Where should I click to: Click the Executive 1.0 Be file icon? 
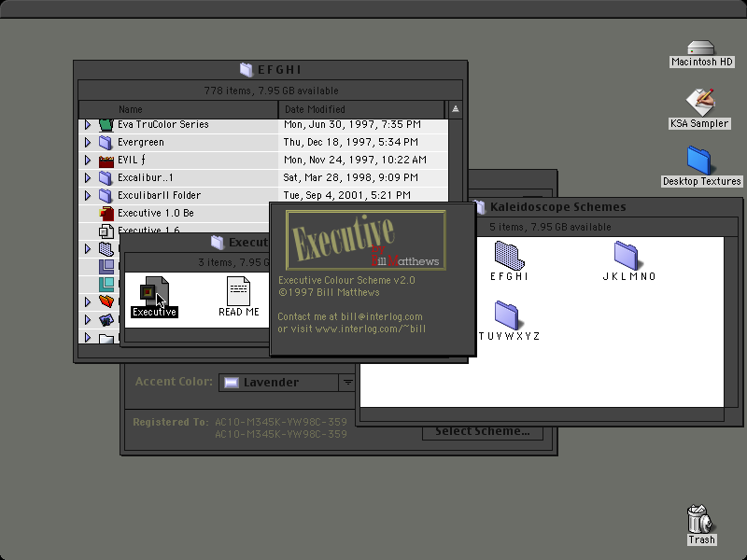(x=106, y=214)
